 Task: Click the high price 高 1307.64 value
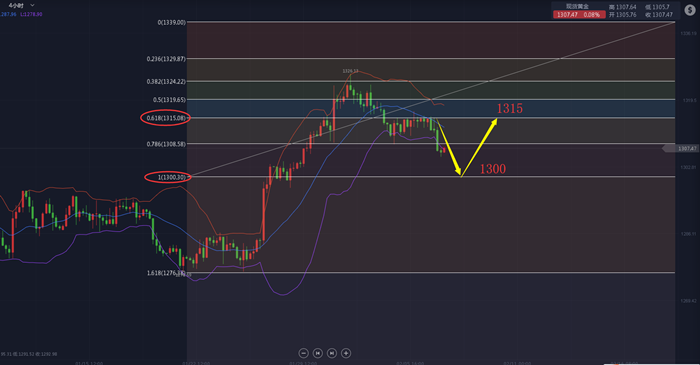tap(622, 7)
